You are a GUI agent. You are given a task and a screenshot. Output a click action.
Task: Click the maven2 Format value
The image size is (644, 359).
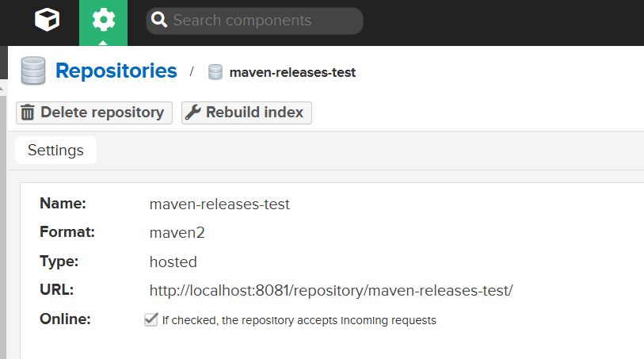[177, 233]
